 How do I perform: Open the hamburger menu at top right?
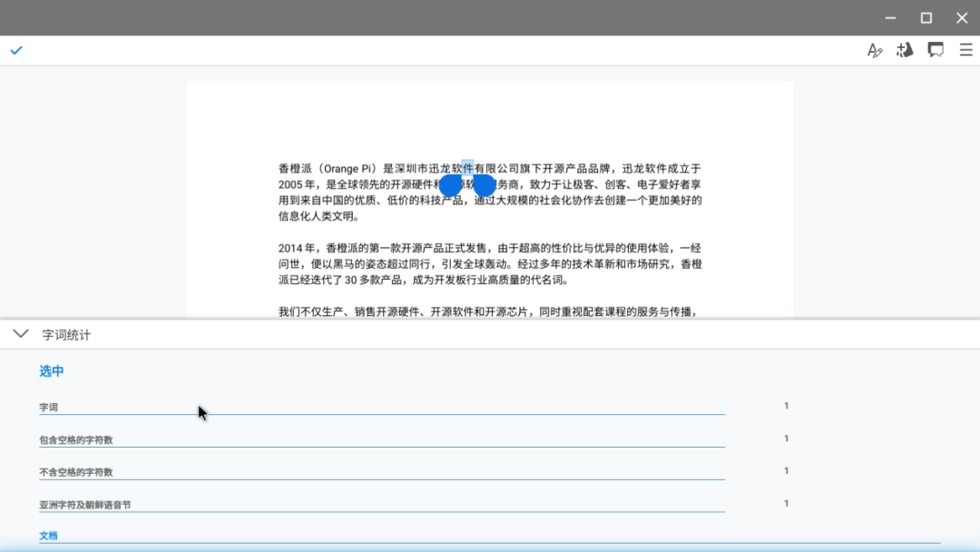(965, 50)
